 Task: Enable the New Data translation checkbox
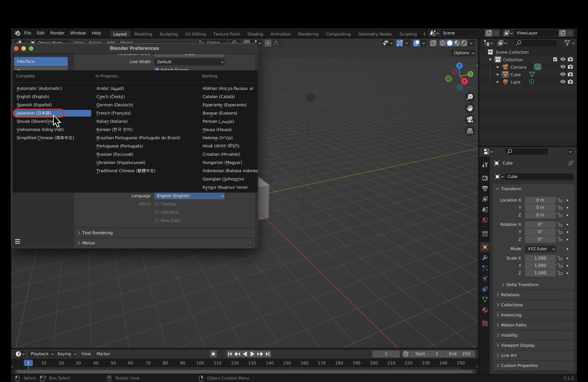(157, 220)
